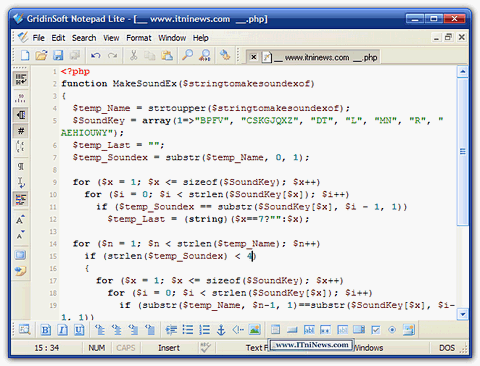Open the Window menu
Image resolution: width=480 pixels, height=366 pixels.
point(172,38)
